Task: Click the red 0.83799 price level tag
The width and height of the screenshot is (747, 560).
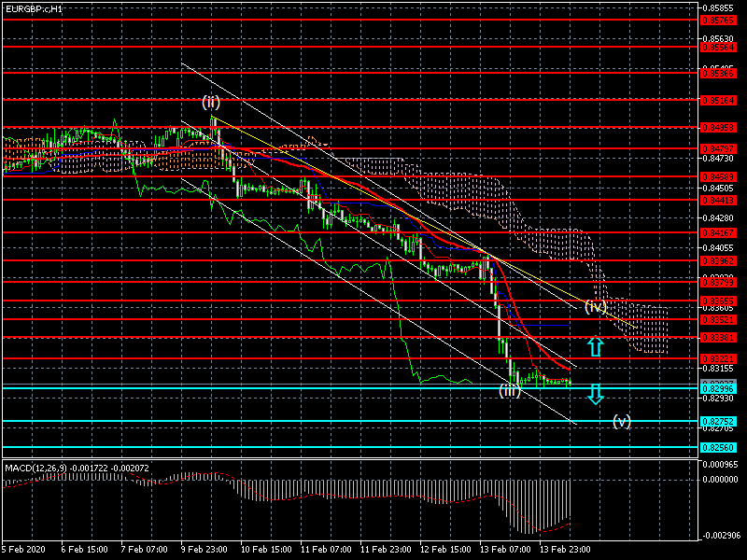Action: point(719,283)
